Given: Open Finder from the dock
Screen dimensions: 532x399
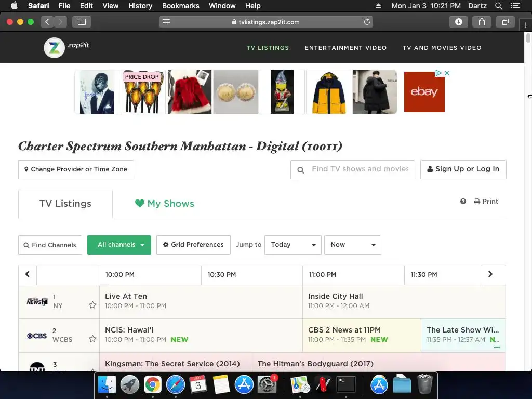Looking at the screenshot, I should [x=107, y=385].
